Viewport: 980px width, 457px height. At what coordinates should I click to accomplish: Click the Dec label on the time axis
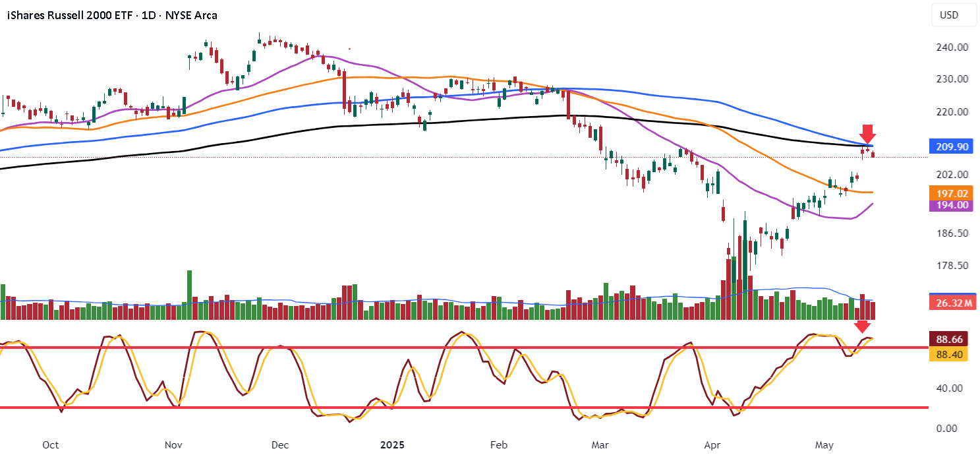click(279, 444)
